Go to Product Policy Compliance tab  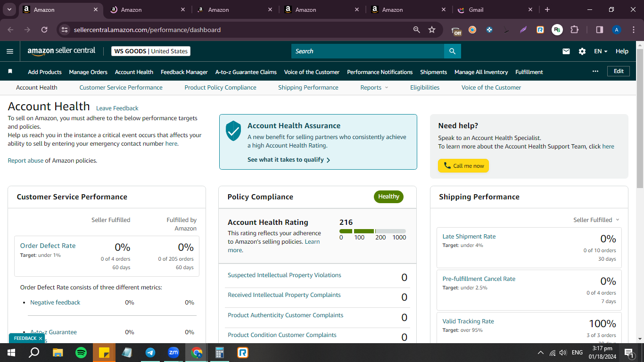221,88
